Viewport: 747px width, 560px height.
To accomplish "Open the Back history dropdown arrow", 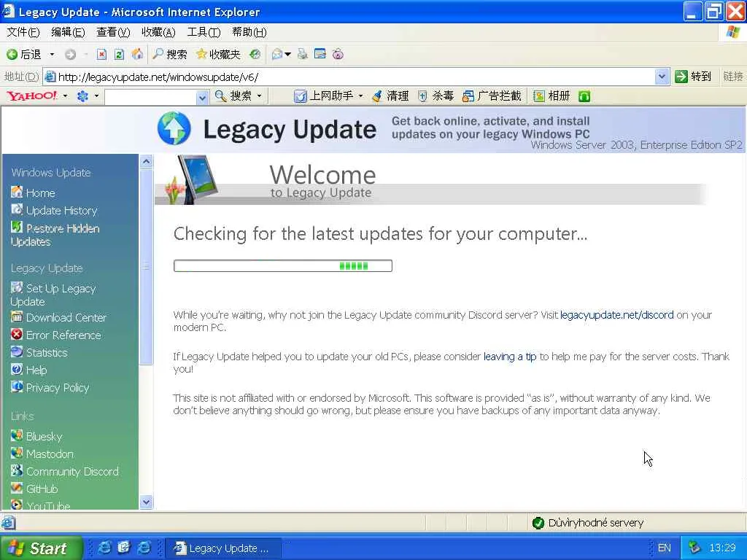I will click(x=52, y=54).
